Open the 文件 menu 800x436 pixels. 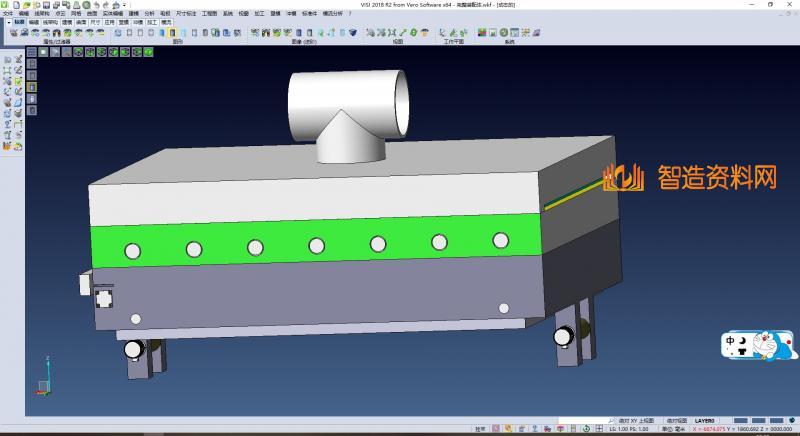click(8, 13)
